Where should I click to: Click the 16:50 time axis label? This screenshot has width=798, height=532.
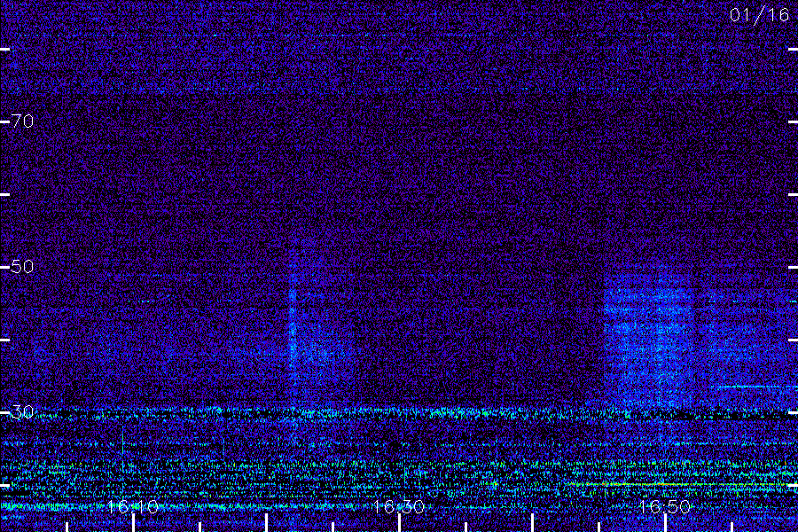tap(665, 506)
